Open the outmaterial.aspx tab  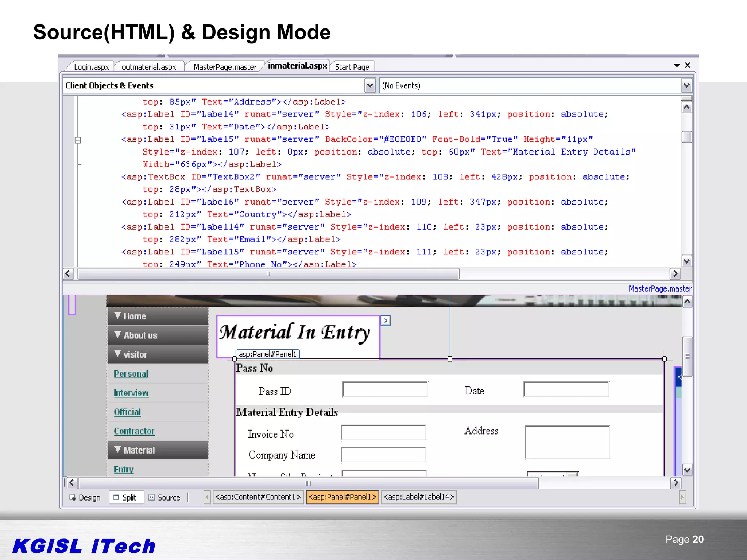coord(149,67)
